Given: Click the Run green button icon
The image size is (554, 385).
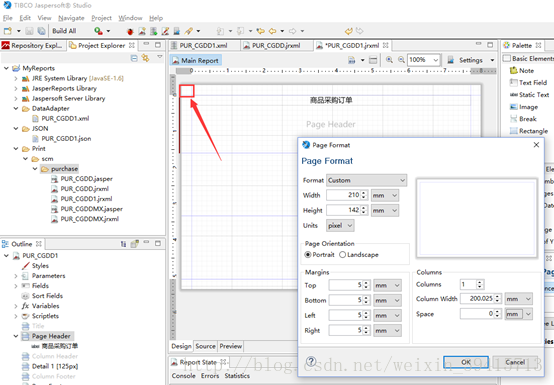Looking at the screenshot, I should coord(98,31).
